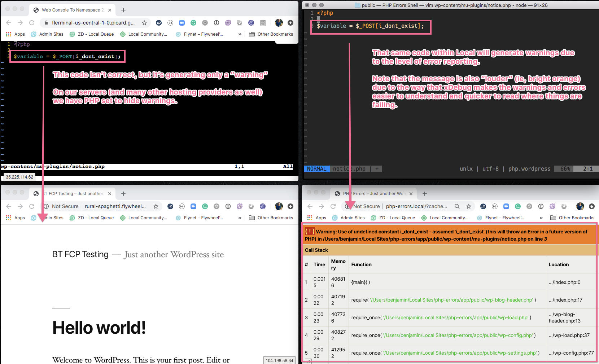
Task: Open profile avatar in BT FCP Testing window
Action: (x=279, y=206)
